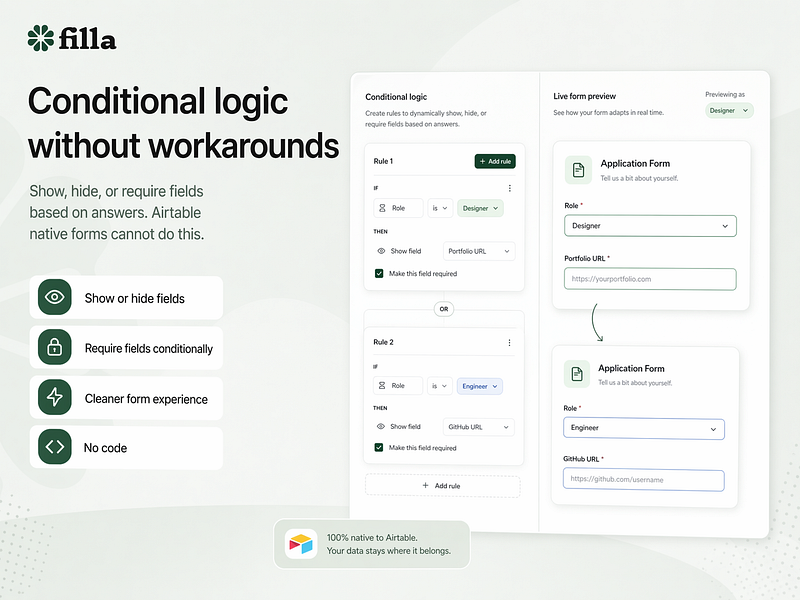The image size is (800, 600).
Task: Click the code brackets icon beside No code
Action: 55,447
